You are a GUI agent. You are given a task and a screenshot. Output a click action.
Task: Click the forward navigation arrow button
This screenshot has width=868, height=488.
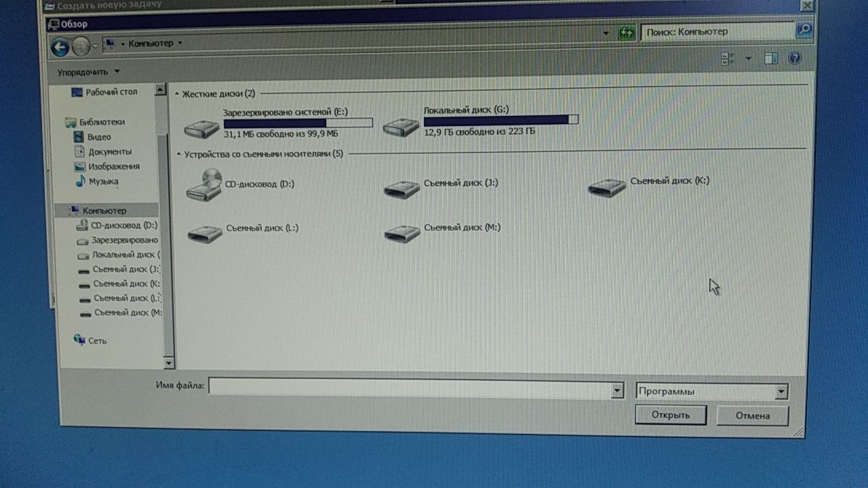[81, 46]
